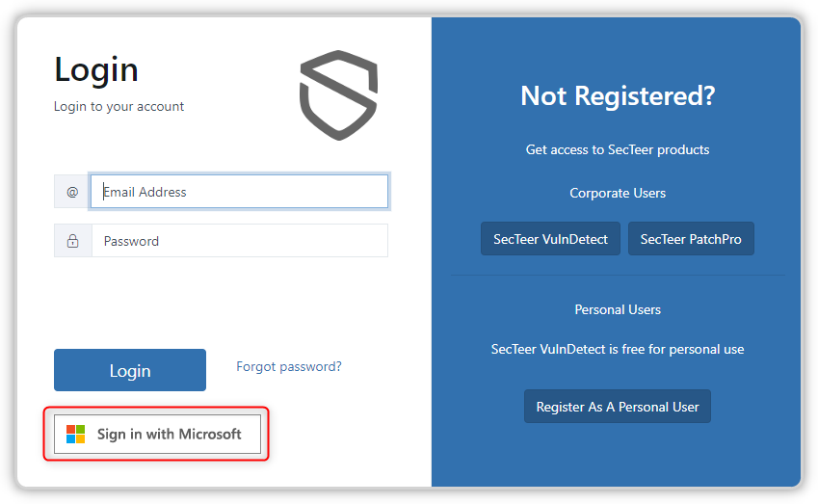The width and height of the screenshot is (818, 504).
Task: Focus the Password input field
Action: [x=240, y=241]
